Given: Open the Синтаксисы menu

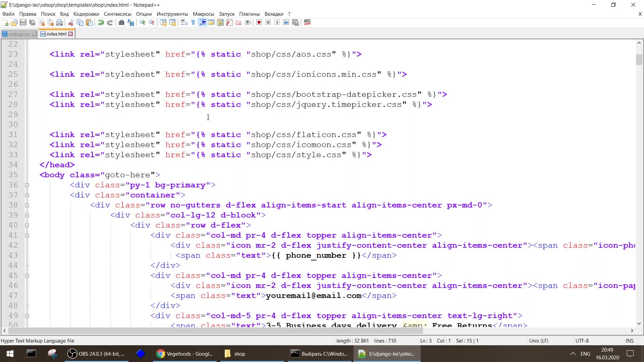Looking at the screenshot, I should (x=117, y=14).
